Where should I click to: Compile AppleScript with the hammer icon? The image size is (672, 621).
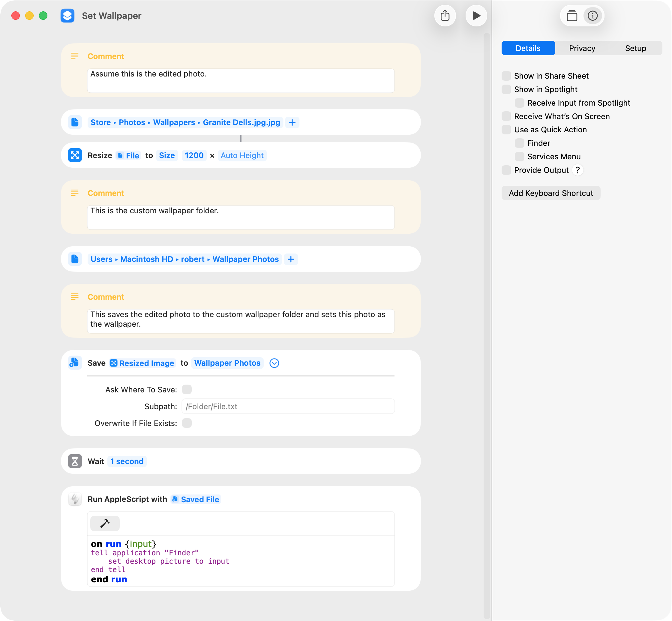coord(105,523)
